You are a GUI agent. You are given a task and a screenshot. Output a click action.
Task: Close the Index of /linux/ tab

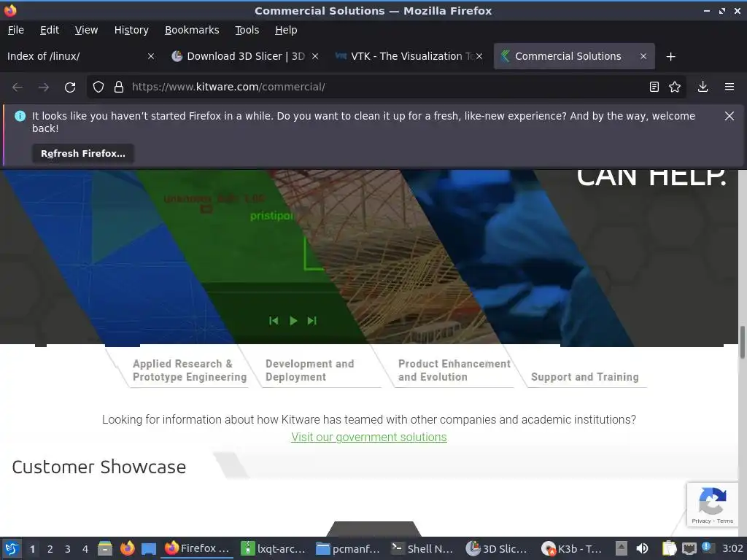(151, 56)
